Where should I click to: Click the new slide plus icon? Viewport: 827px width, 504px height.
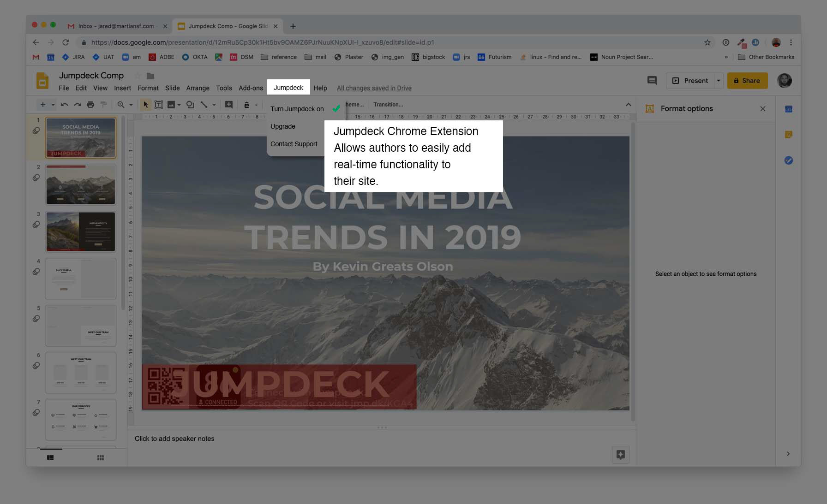point(43,105)
